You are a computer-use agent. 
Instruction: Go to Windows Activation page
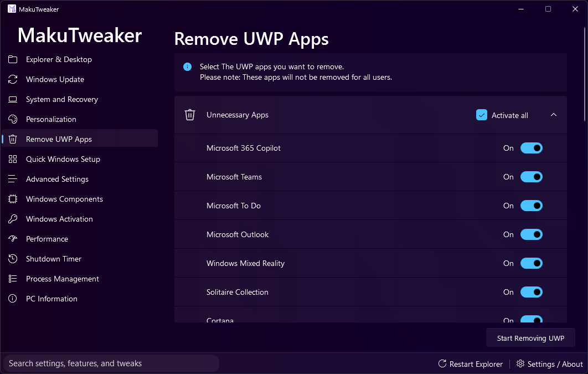(80, 219)
